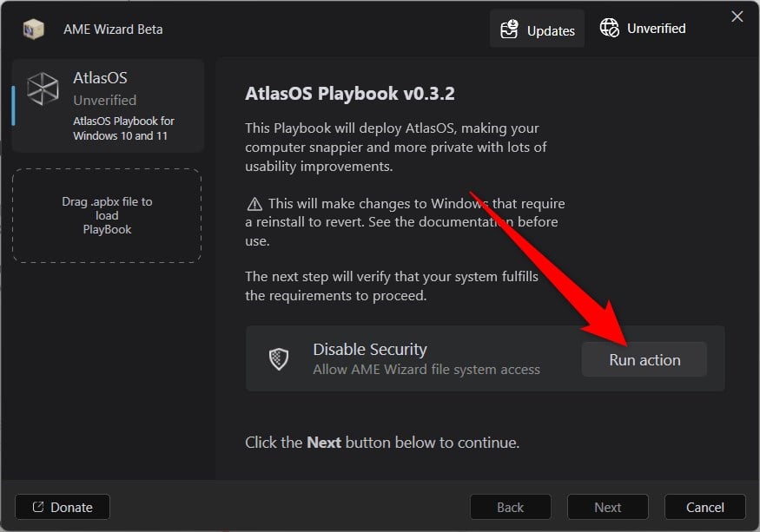Click the external-link icon inside Donate button
The image size is (760, 532).
36,506
